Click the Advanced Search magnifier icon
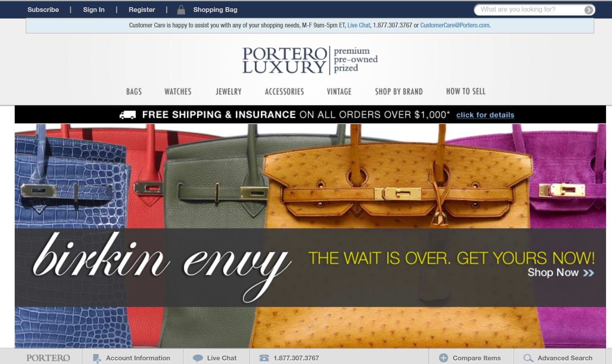Screen dimensions: 612x364 point(528,358)
